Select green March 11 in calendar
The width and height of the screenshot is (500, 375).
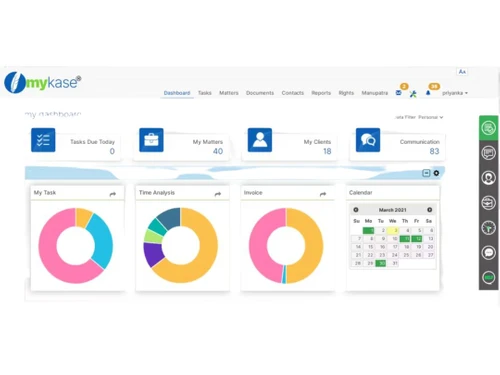click(405, 239)
